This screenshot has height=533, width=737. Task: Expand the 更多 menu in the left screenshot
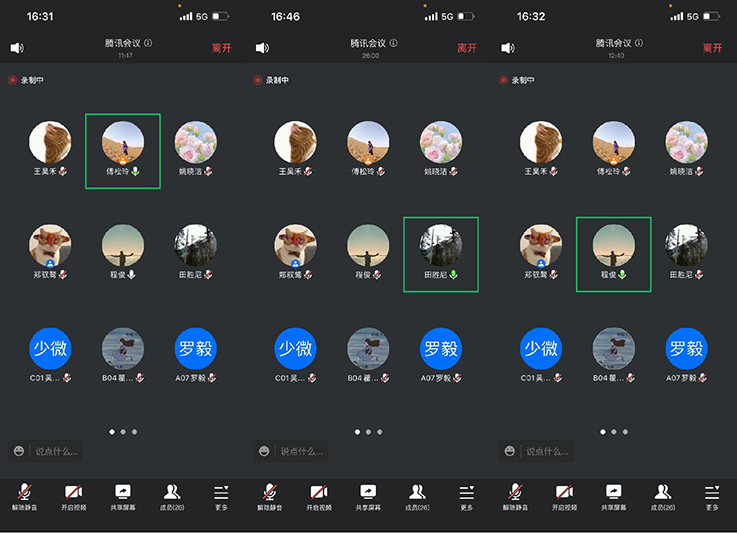[x=221, y=495]
